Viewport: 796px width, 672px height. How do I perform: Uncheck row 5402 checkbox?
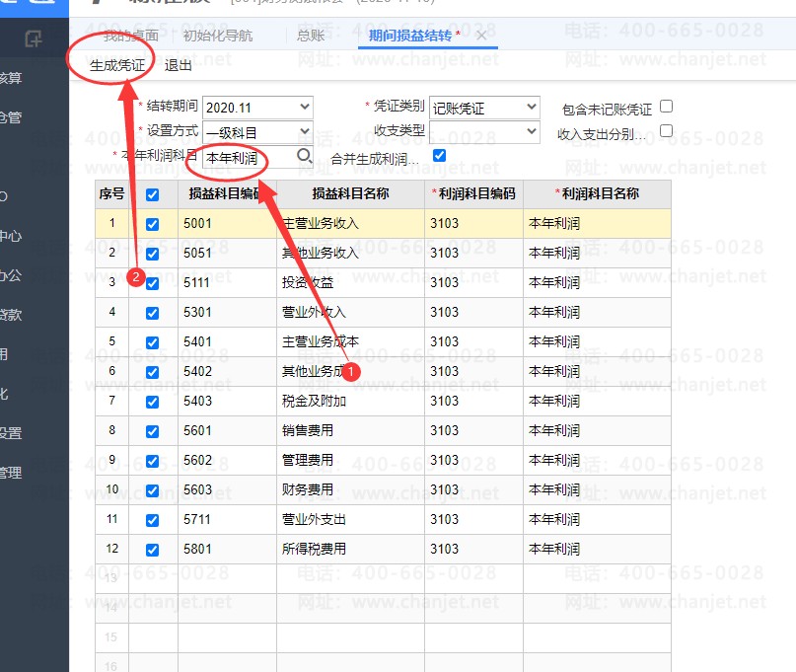click(x=152, y=372)
